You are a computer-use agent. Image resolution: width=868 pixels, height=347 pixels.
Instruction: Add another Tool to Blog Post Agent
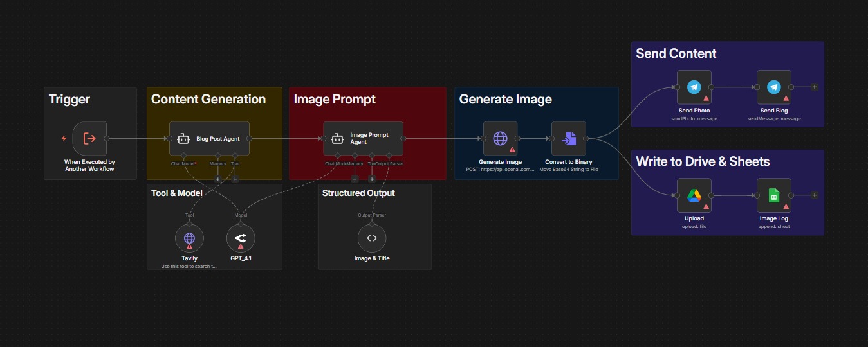[235, 179]
